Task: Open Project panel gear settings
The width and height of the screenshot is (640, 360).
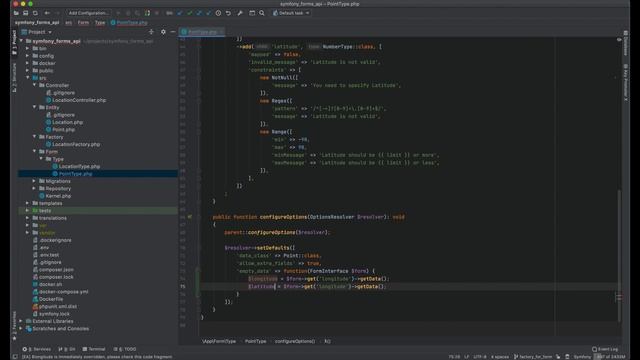Action: 163,32
